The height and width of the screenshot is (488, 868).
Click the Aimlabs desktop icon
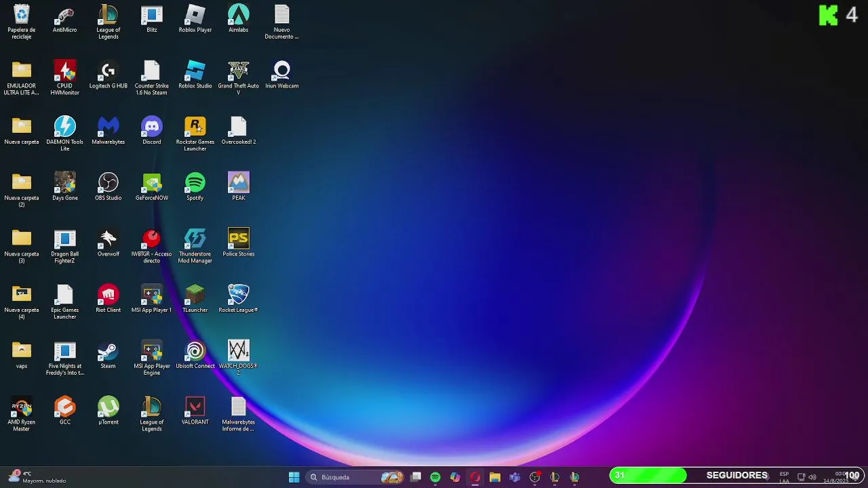[239, 19]
